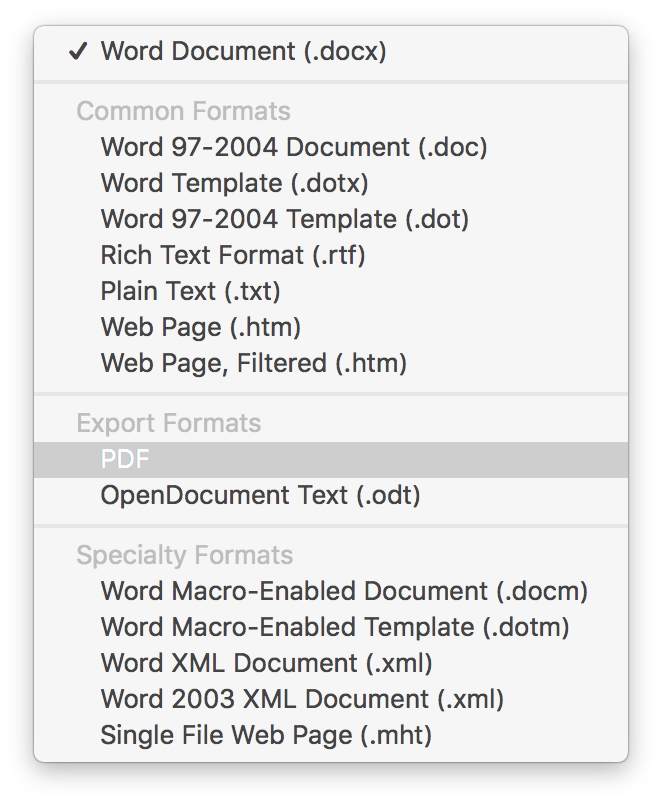Select Web Page, Filtered (.htm)

pyautogui.click(x=331, y=363)
